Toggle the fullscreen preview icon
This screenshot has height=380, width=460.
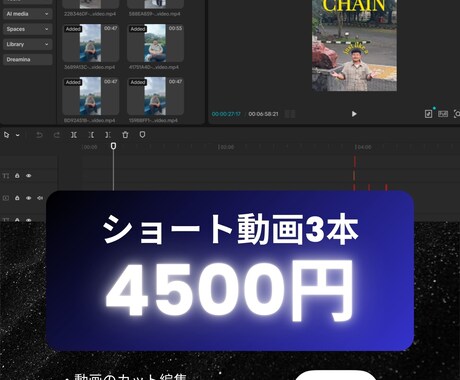point(457,114)
